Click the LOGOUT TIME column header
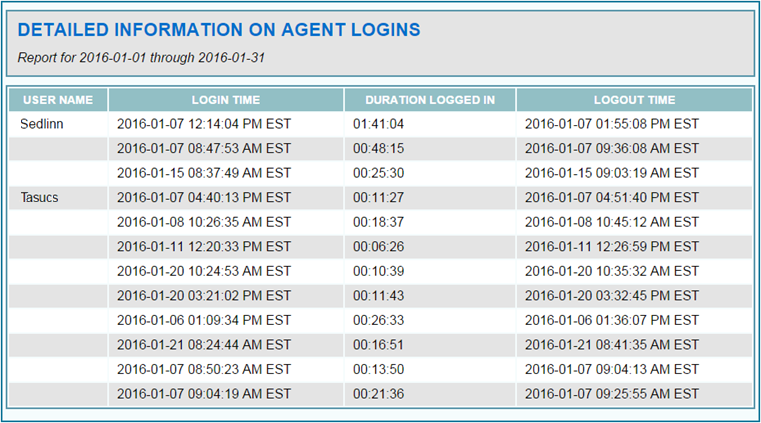This screenshot has width=761, height=423. (x=634, y=100)
